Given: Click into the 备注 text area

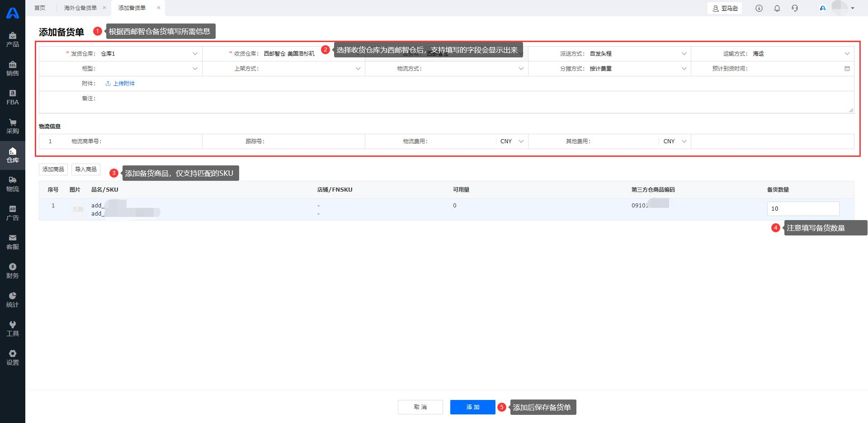Looking at the screenshot, I should point(476,103).
